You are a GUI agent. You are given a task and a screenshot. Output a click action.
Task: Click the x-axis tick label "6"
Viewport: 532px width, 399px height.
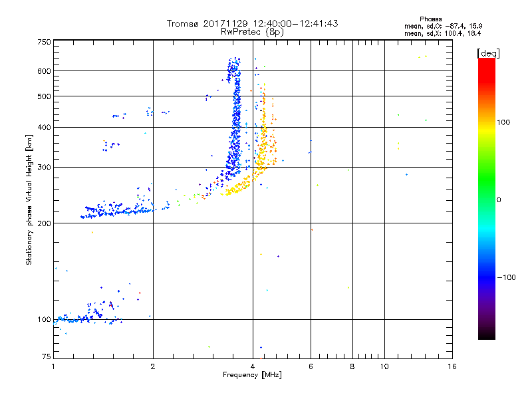point(311,366)
